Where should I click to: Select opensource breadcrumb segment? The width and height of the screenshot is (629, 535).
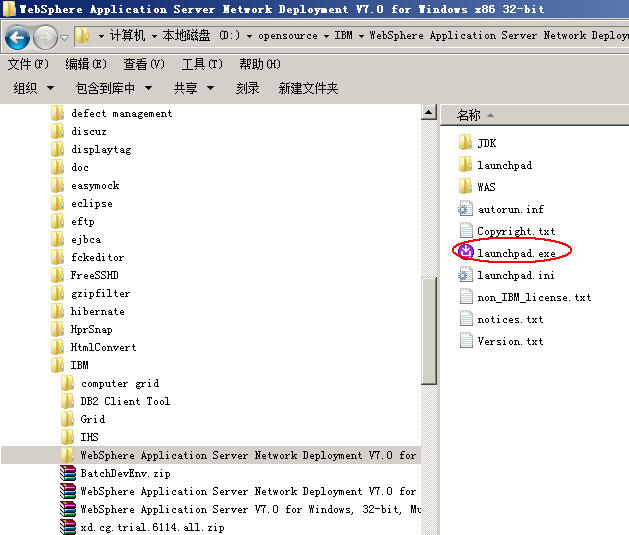pyautogui.click(x=288, y=36)
